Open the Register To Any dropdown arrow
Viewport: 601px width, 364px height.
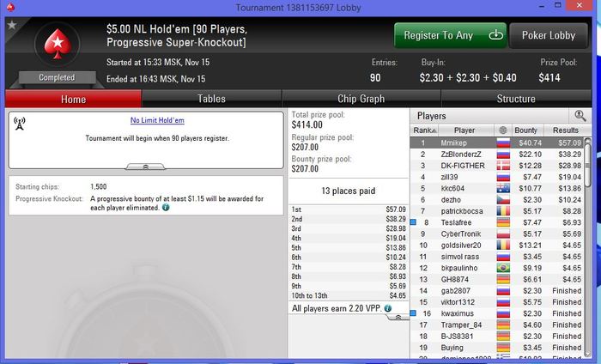pos(495,35)
